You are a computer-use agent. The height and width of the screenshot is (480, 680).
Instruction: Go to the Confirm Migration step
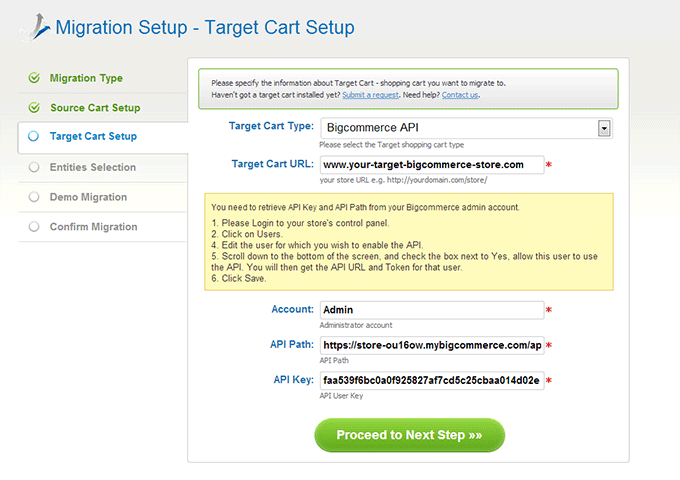(93, 226)
